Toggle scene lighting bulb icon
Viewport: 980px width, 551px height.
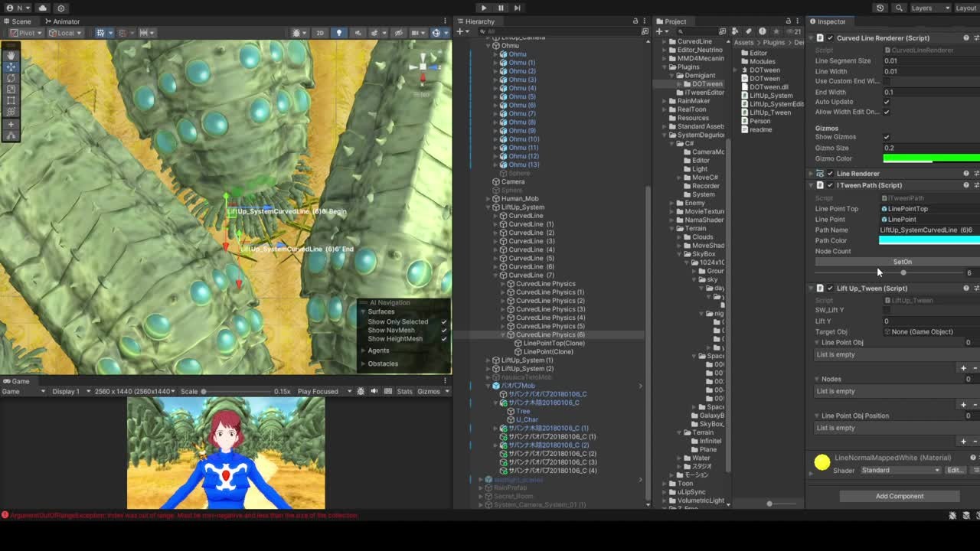click(x=338, y=33)
